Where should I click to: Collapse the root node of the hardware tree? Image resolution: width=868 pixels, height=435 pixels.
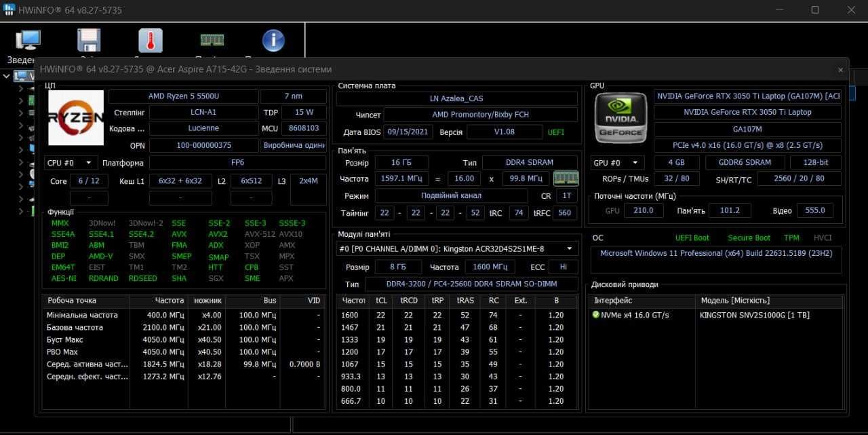[x=6, y=75]
